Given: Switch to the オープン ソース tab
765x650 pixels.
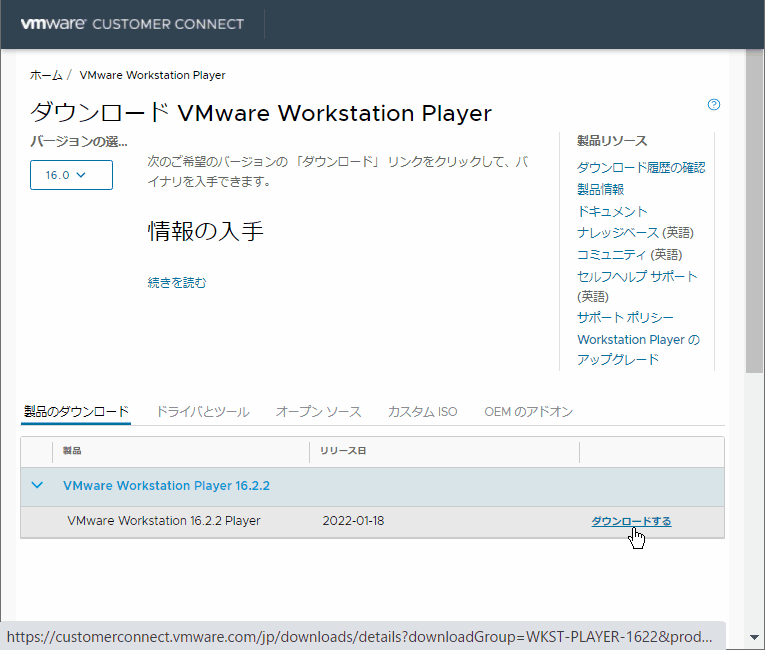Looking at the screenshot, I should click(x=319, y=412).
